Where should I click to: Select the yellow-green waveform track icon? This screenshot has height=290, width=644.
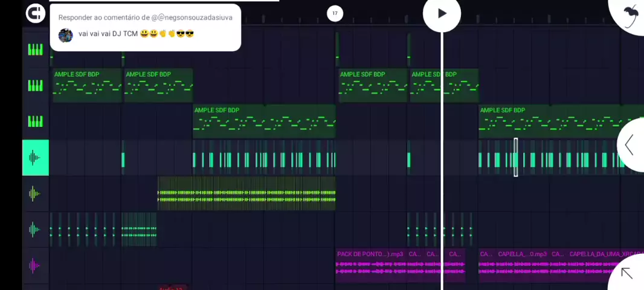36,194
